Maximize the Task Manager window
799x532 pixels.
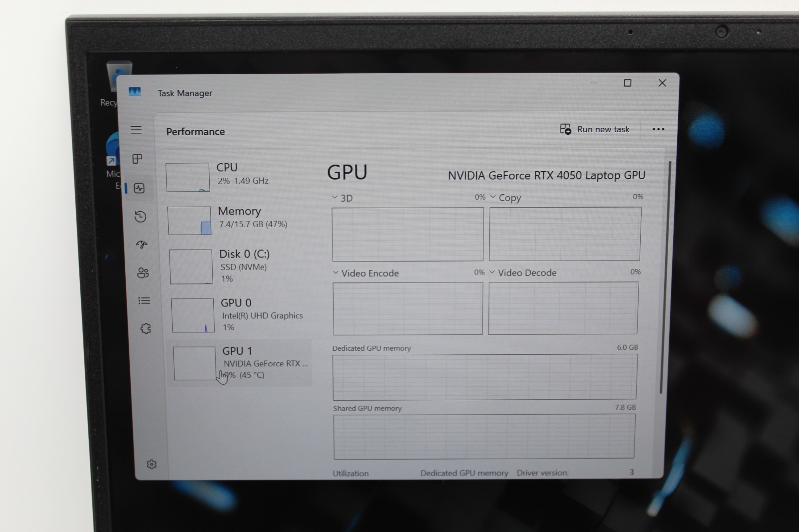pos(628,83)
